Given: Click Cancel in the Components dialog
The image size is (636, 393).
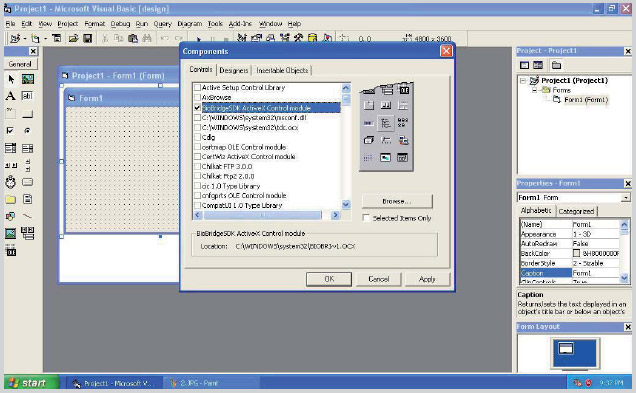Looking at the screenshot, I should [x=378, y=279].
